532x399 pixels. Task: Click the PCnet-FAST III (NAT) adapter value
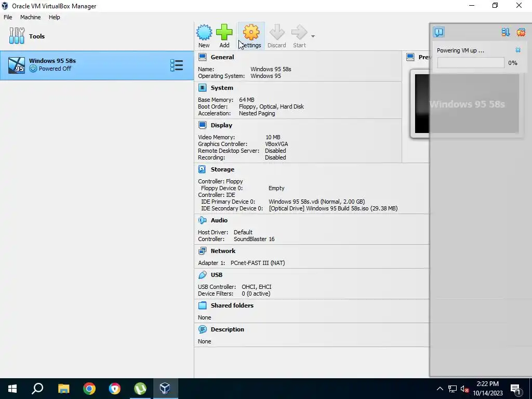pos(258,263)
